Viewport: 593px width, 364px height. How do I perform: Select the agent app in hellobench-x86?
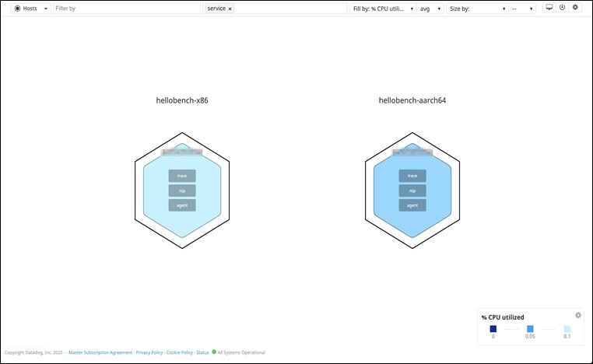click(182, 205)
